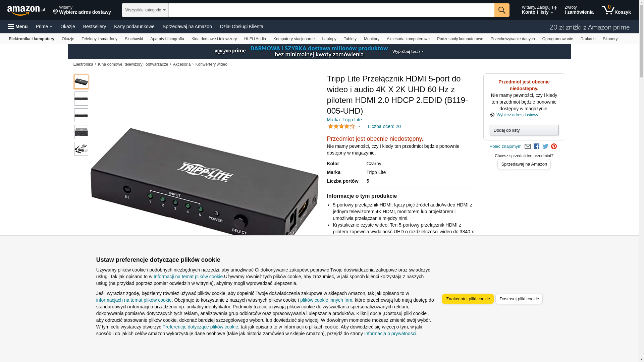Expand the Konto i listy dropdown
Screen dimensions: 644x362
click(x=539, y=10)
